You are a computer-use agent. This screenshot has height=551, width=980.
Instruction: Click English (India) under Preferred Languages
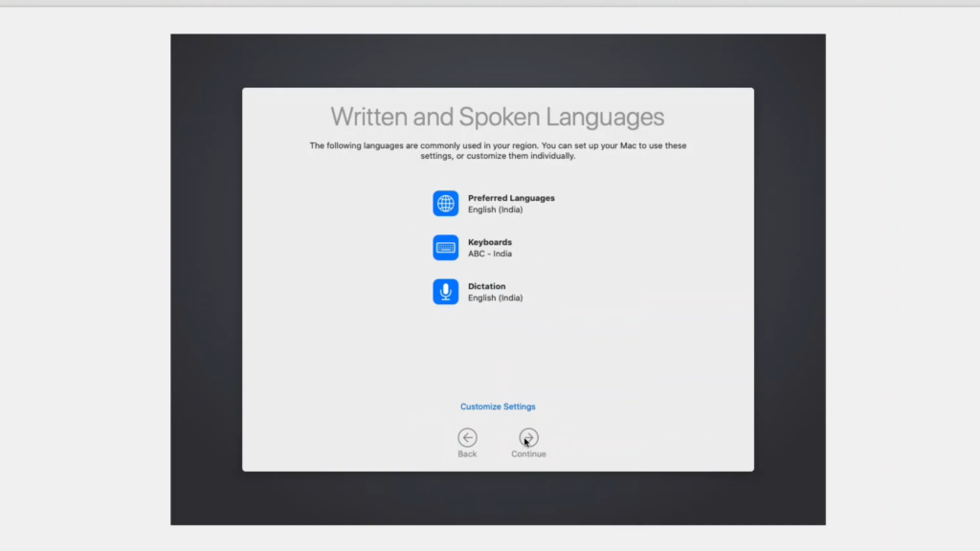495,209
